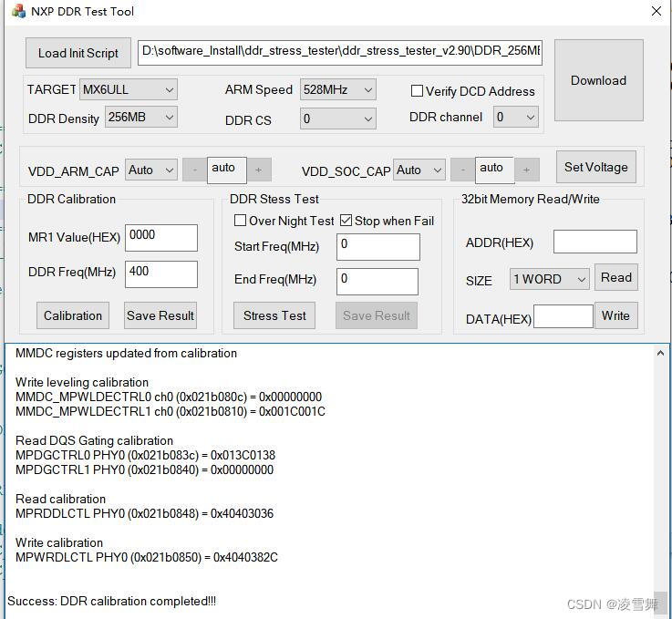Click the DDR Freq(MHz) input field
The image size is (672, 619).
pyautogui.click(x=161, y=274)
